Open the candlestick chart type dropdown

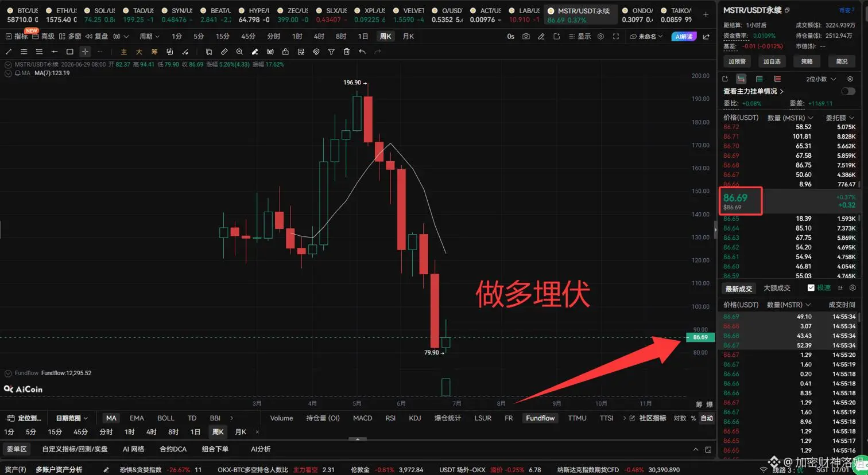(x=120, y=36)
